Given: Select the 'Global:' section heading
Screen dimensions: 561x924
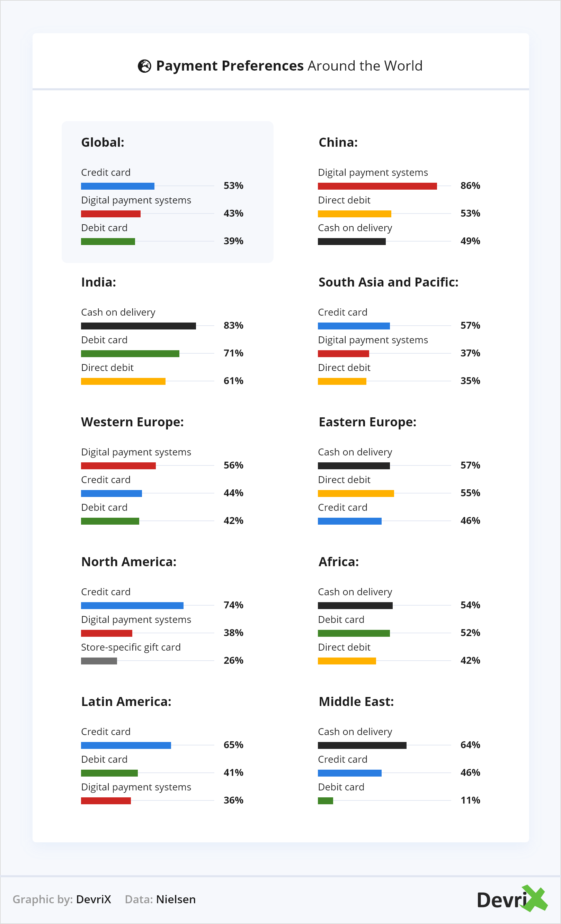Looking at the screenshot, I should [103, 143].
